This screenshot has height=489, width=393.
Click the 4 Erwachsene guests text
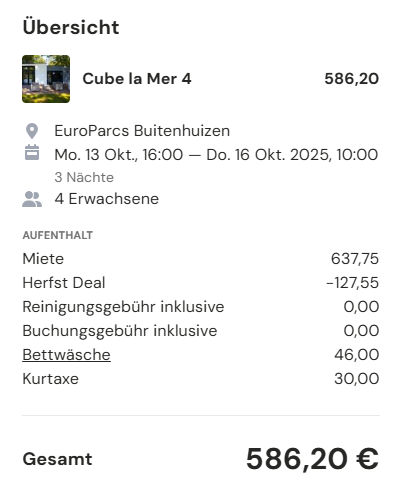[107, 199]
